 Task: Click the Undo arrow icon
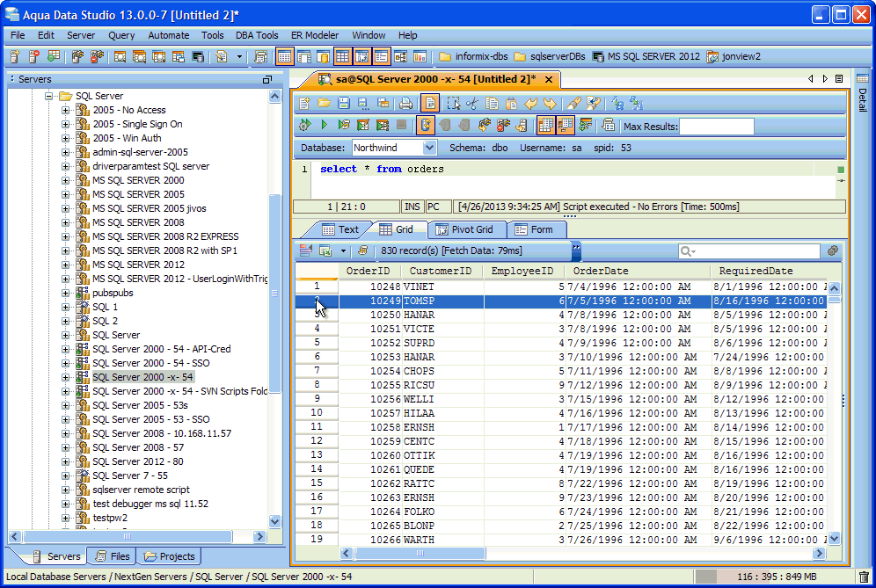(x=530, y=104)
